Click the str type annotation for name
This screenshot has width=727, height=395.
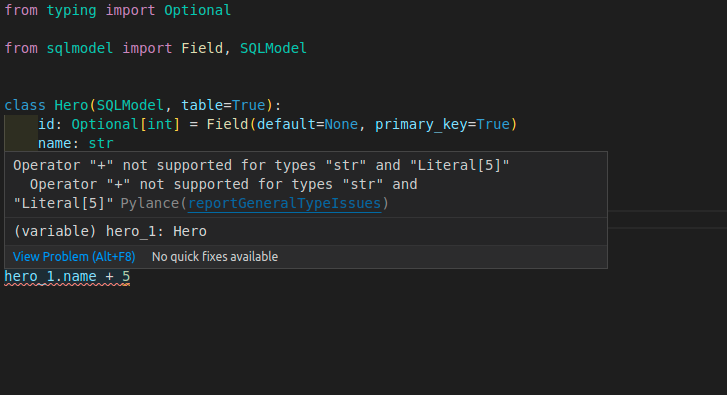pos(101,143)
